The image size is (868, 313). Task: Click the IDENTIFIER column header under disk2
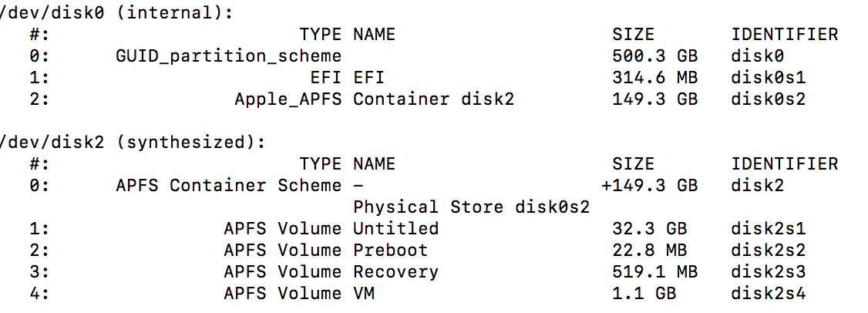point(784,164)
